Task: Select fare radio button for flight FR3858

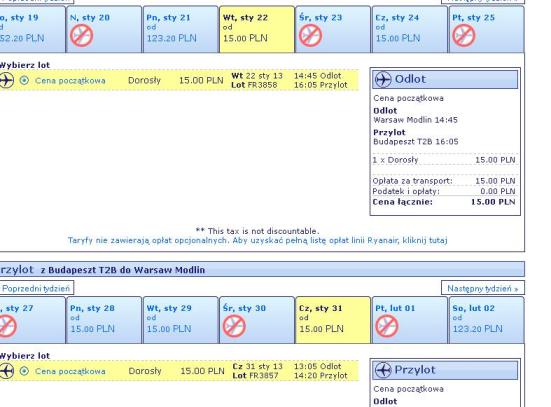Action: pos(24,80)
